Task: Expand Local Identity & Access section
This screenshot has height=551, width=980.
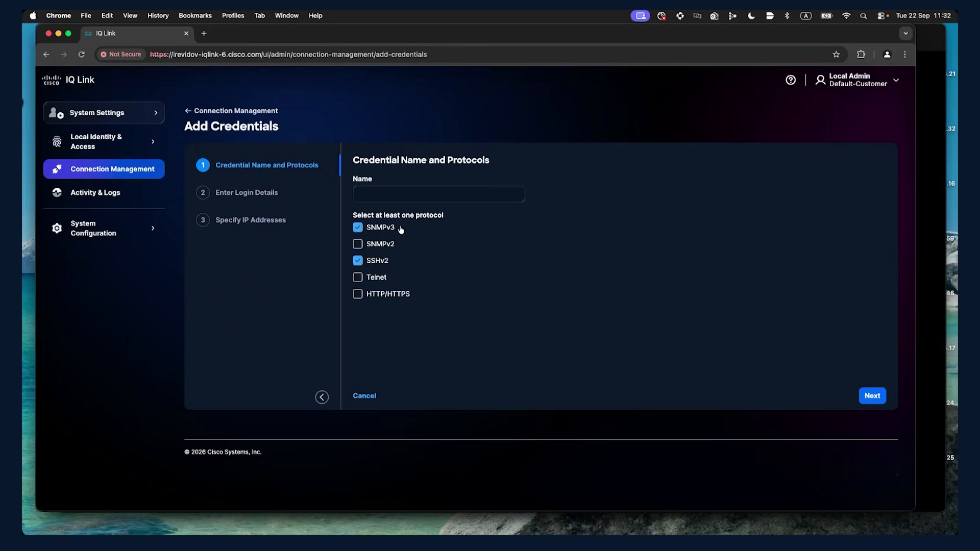Action: 104,141
